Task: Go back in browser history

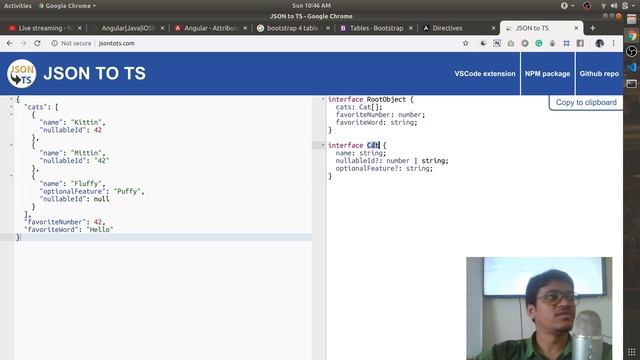Action: (x=9, y=43)
